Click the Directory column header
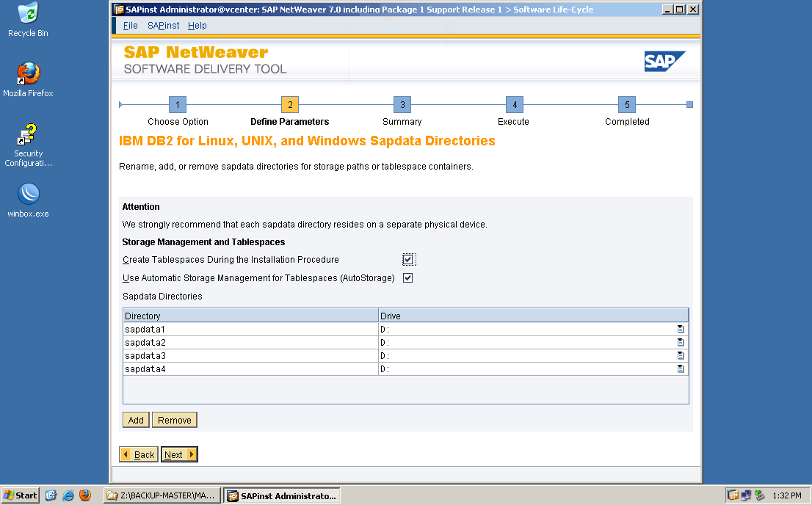 (x=250, y=316)
